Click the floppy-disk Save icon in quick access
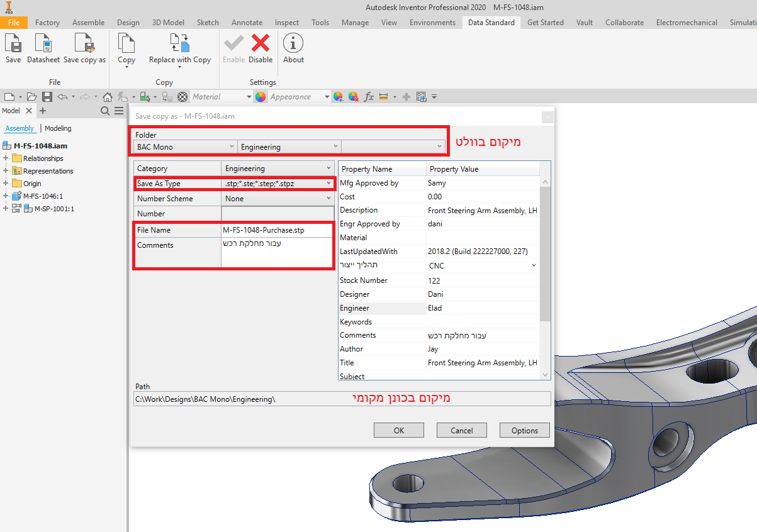The width and height of the screenshot is (757, 532). point(47,97)
